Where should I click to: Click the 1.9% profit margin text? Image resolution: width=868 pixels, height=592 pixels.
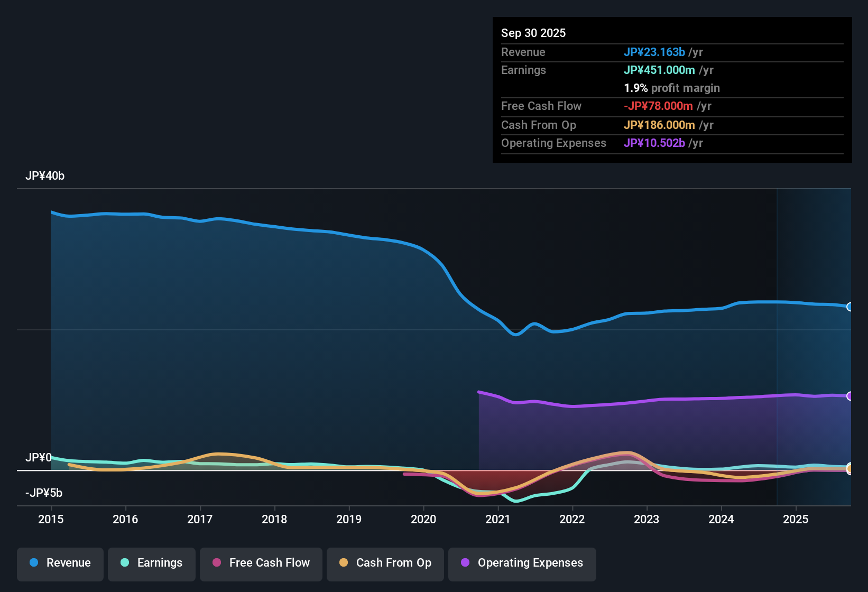point(671,88)
